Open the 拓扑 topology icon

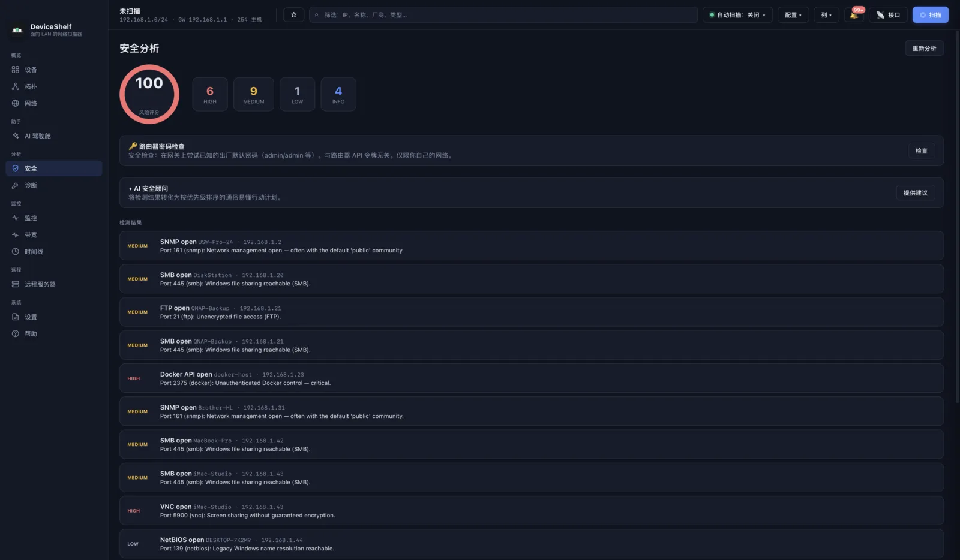(x=16, y=86)
